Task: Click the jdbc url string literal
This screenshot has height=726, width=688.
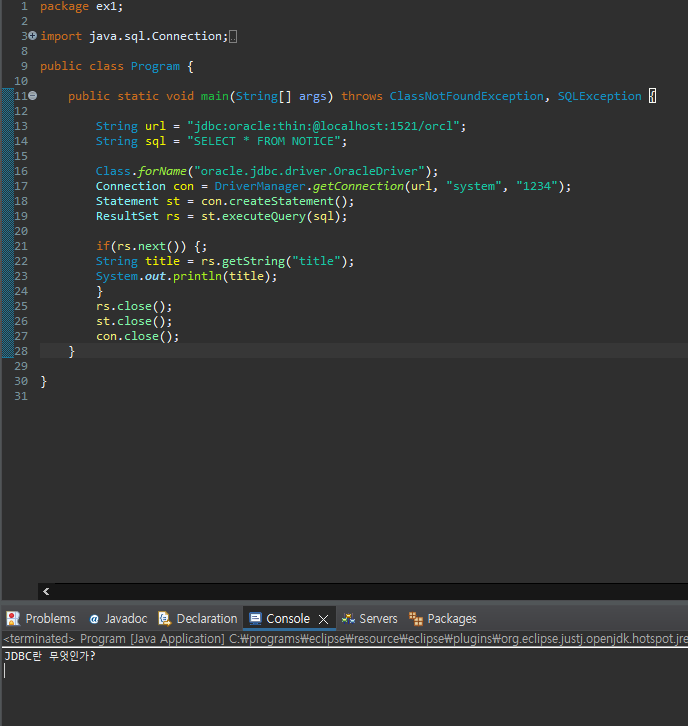Action: pos(323,126)
